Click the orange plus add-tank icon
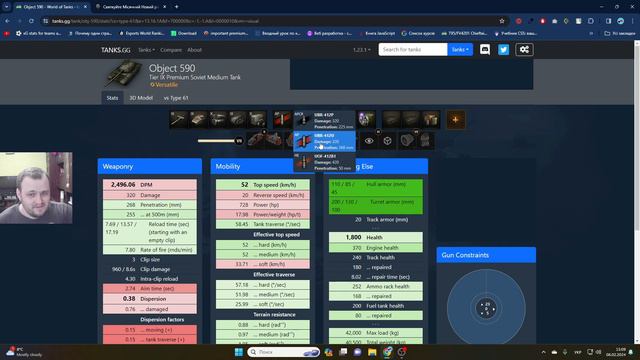This screenshot has width=640, height=360. click(x=456, y=120)
